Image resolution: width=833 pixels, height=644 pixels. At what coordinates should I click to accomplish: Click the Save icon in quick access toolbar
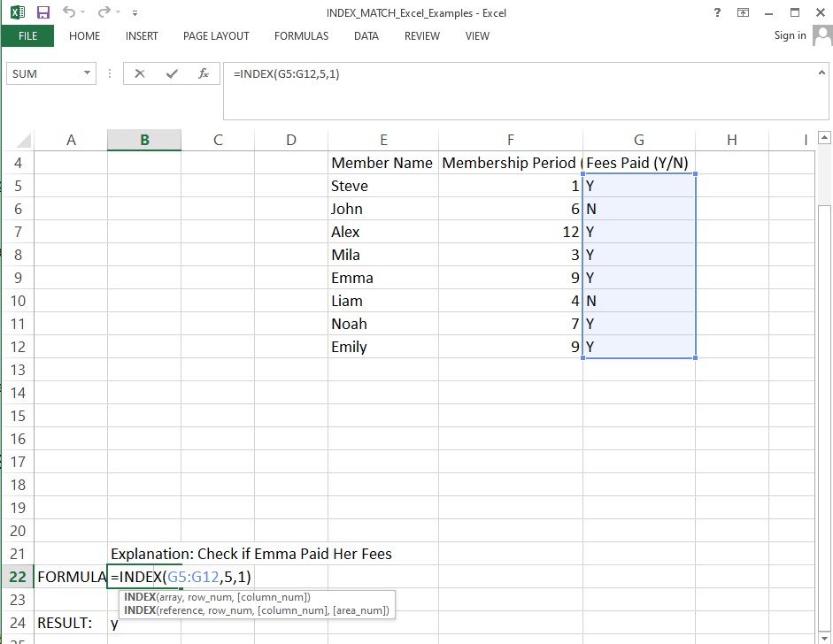click(x=42, y=12)
